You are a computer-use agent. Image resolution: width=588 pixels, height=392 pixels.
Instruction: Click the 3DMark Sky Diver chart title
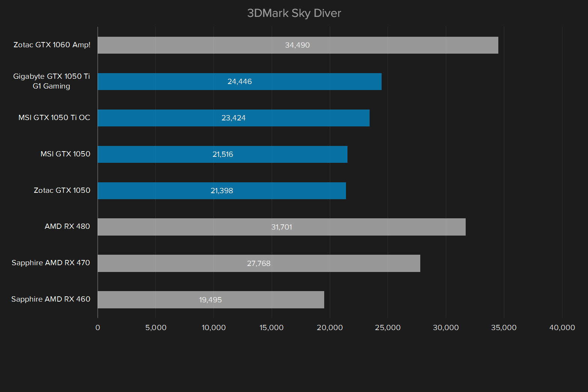pos(294,13)
